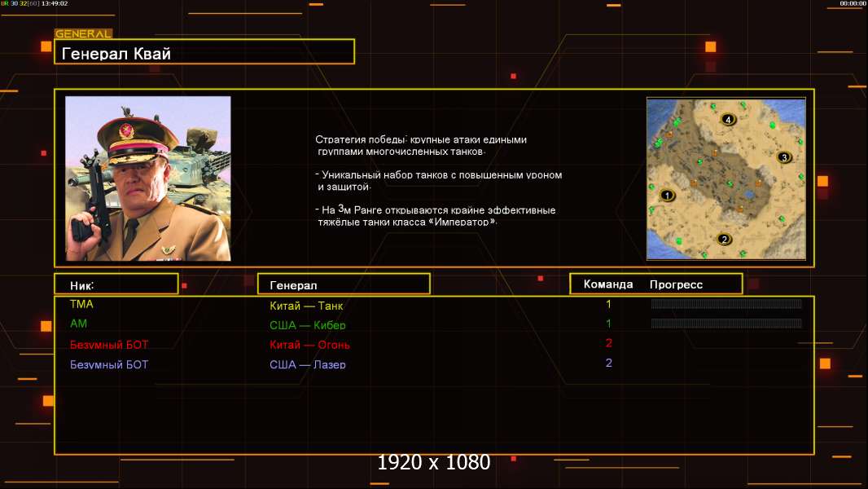Image resolution: width=868 pixels, height=489 pixels.
Task: Click the "Прогресс" column header label
Action: [x=676, y=284]
